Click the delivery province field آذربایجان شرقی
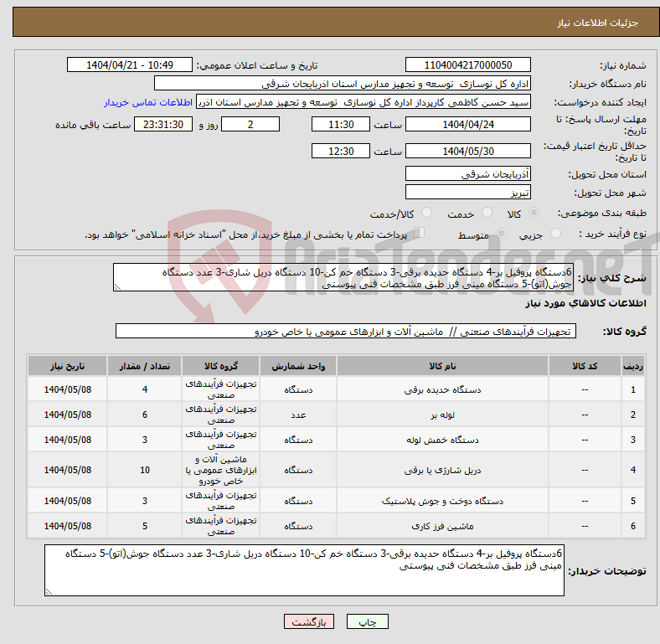 (x=467, y=173)
